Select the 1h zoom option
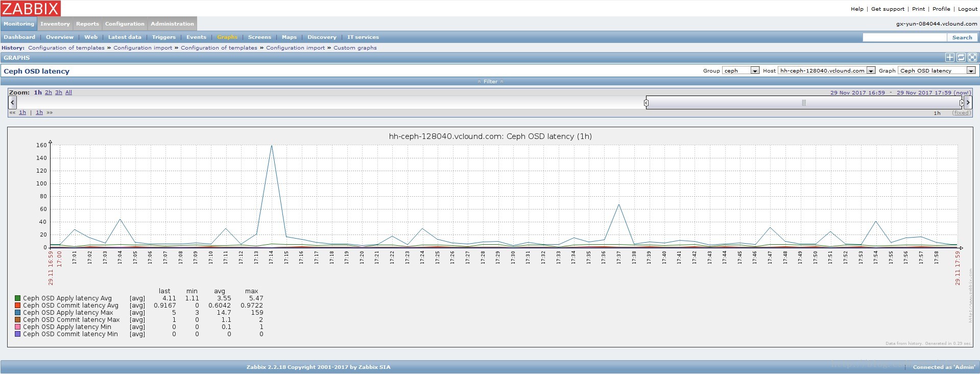The image size is (980, 374). coord(38,92)
